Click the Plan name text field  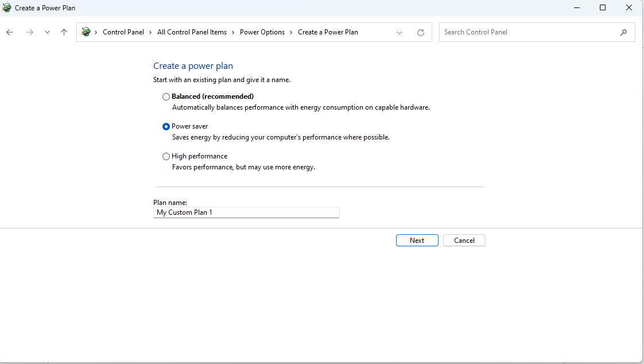point(246,212)
